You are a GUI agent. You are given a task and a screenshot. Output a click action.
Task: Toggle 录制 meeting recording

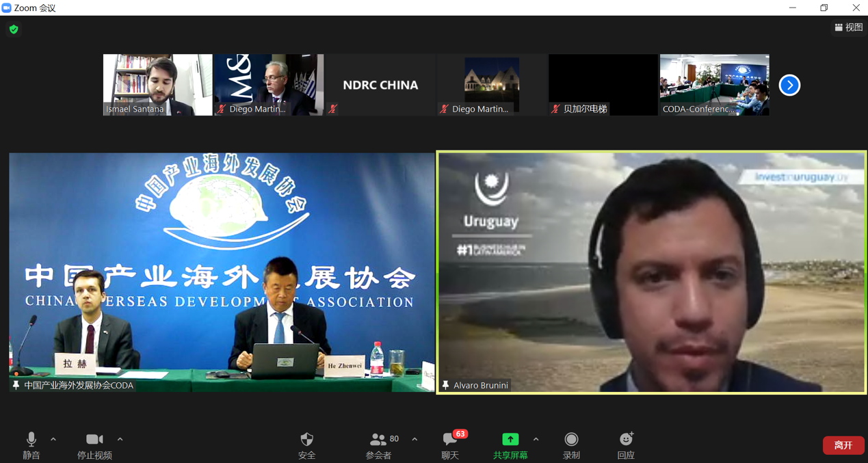(x=571, y=445)
